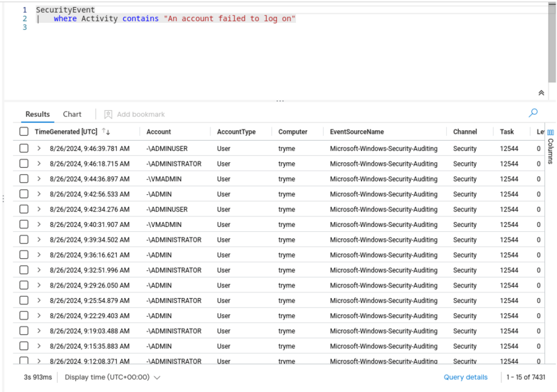Expand the row at 9:46:39.781 AM

click(x=39, y=148)
